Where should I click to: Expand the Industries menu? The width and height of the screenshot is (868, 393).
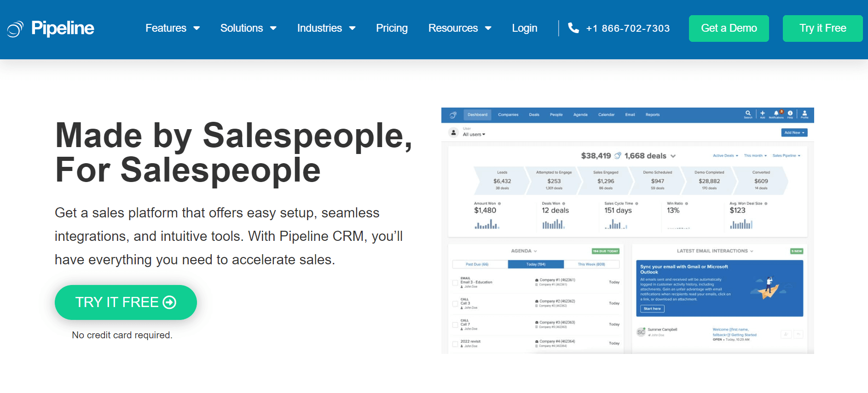pyautogui.click(x=326, y=28)
